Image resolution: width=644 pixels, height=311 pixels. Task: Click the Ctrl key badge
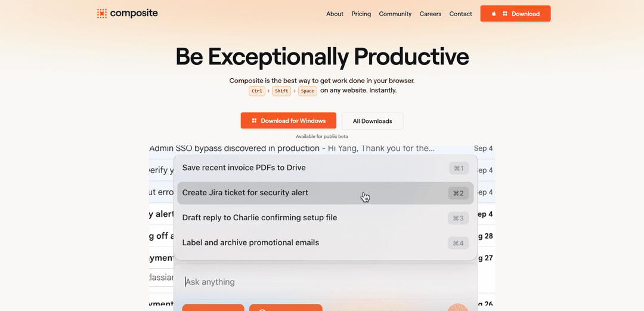click(257, 91)
